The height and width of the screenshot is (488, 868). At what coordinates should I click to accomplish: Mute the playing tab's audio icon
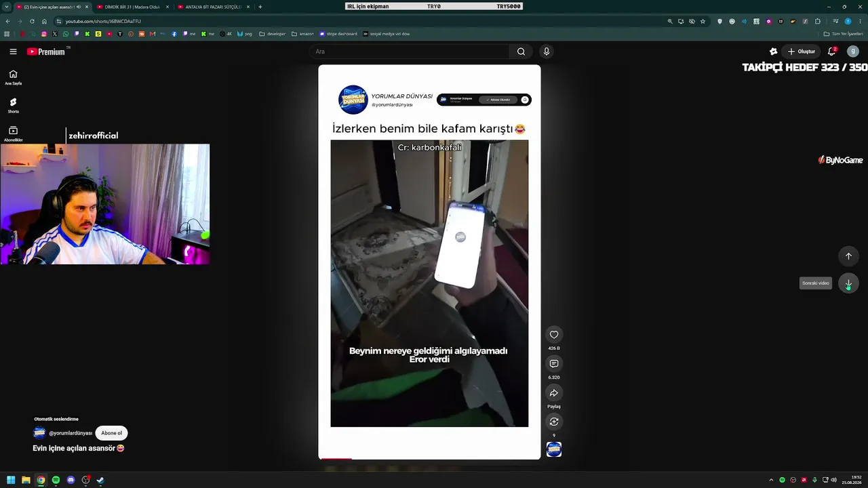pyautogui.click(x=79, y=7)
